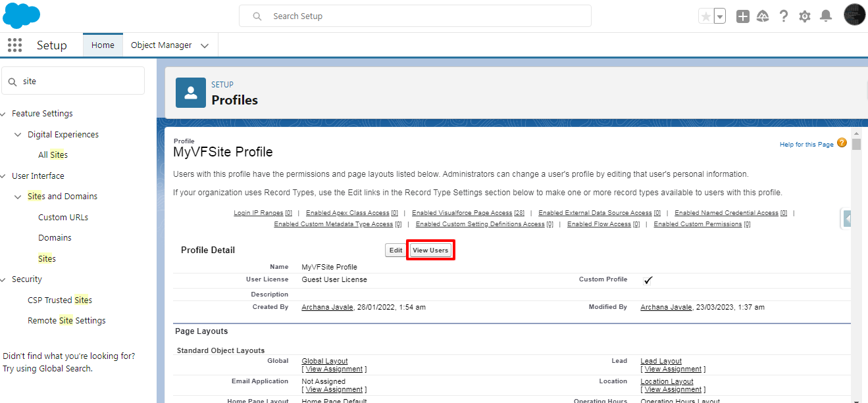This screenshot has width=868, height=403.
Task: Open Custom URLs in setup tree
Action: [x=63, y=217]
